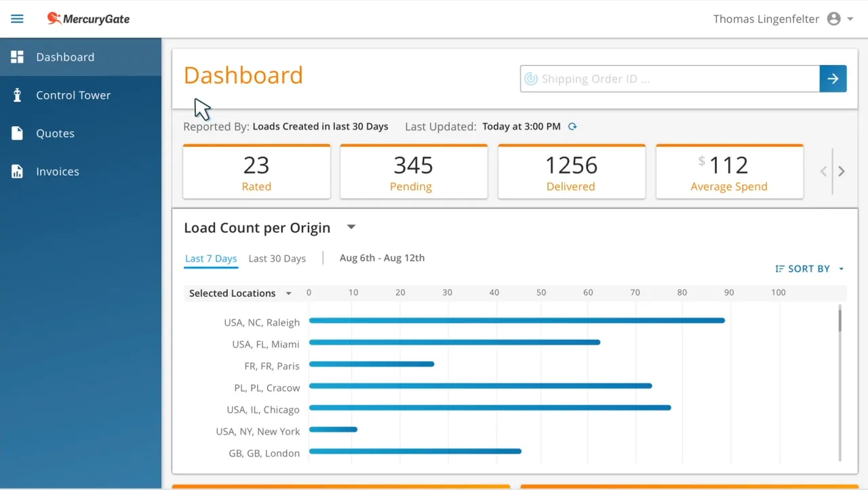The image size is (868, 490).
Task: Click the Control Tower sidebar icon
Action: (x=17, y=95)
